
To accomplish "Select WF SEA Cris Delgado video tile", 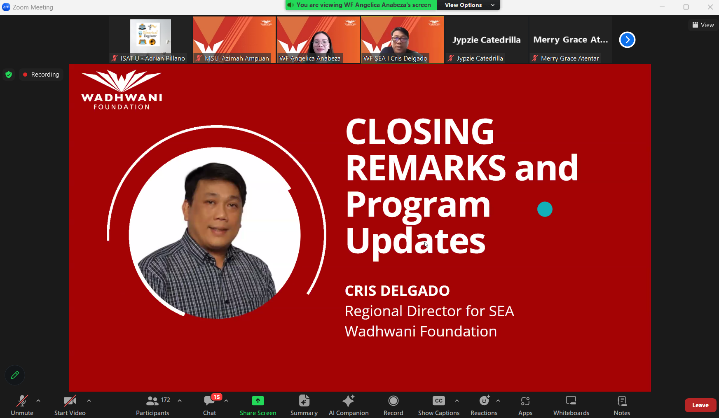I will (402, 40).
